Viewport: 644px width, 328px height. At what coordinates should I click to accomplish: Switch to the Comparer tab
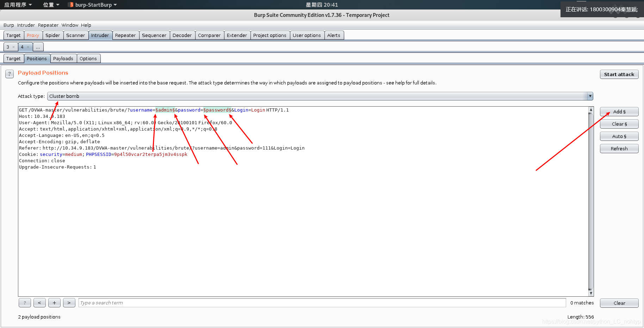tap(209, 35)
